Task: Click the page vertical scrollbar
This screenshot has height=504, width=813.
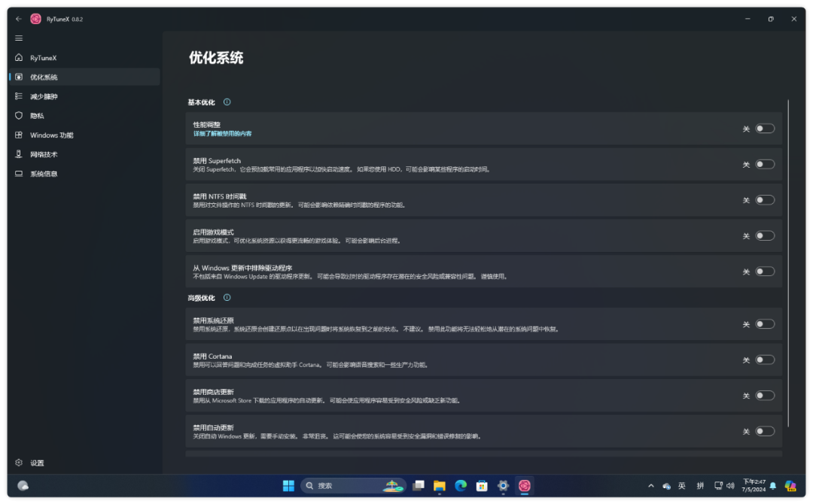Action: coord(788,263)
